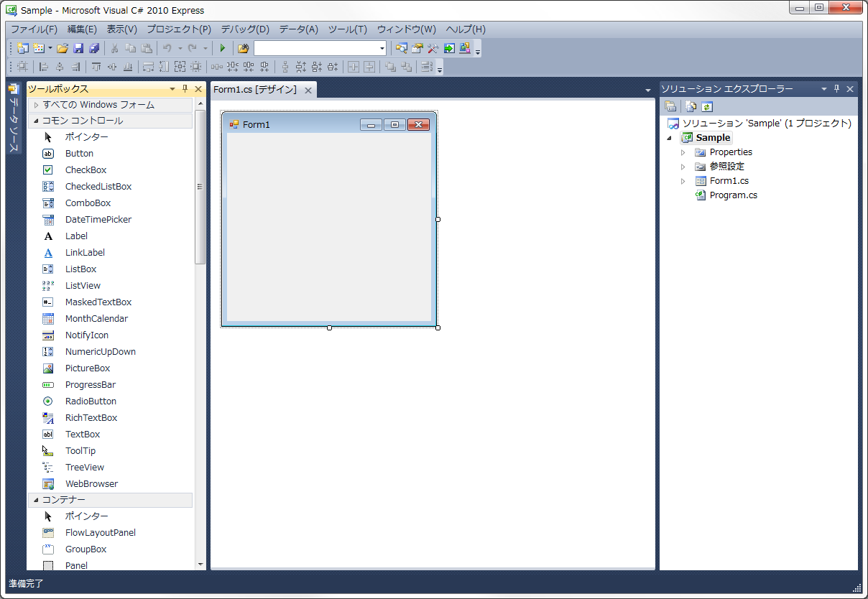Open the ソリューション エクスプローラー window position dropdown

click(x=824, y=89)
